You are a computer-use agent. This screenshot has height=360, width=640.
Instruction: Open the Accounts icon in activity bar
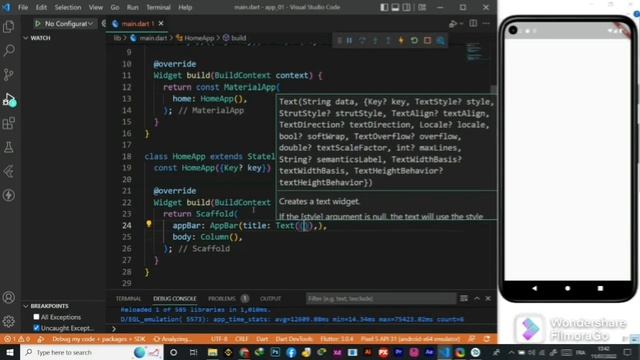click(x=9, y=298)
